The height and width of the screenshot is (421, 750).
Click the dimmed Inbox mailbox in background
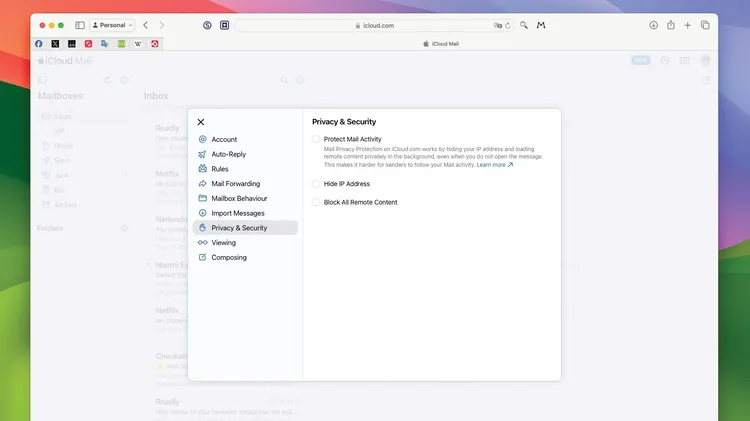83,116
